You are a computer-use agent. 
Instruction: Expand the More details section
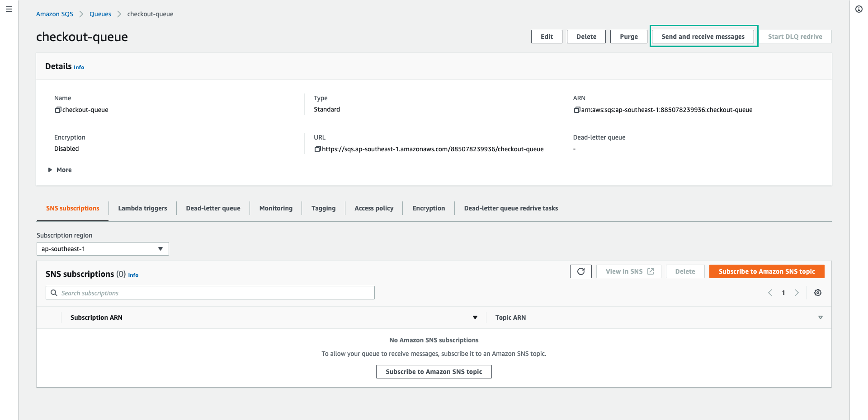coord(60,170)
